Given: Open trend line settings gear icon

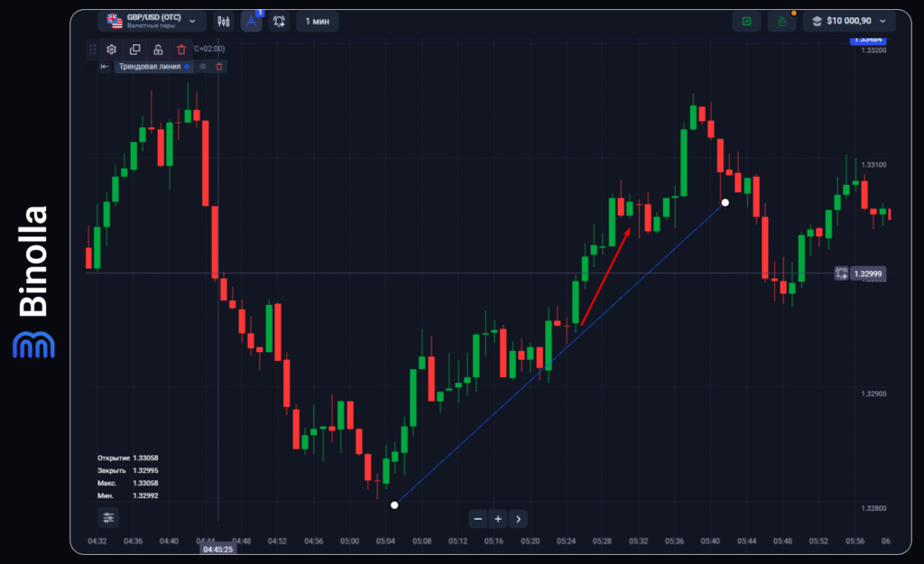Looking at the screenshot, I should 112,50.
